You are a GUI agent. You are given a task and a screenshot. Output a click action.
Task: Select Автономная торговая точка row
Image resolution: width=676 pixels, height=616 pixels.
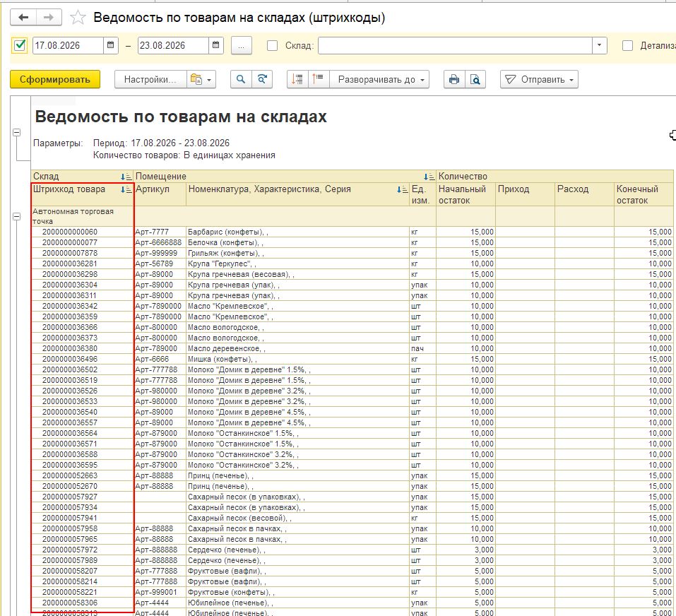(x=83, y=216)
